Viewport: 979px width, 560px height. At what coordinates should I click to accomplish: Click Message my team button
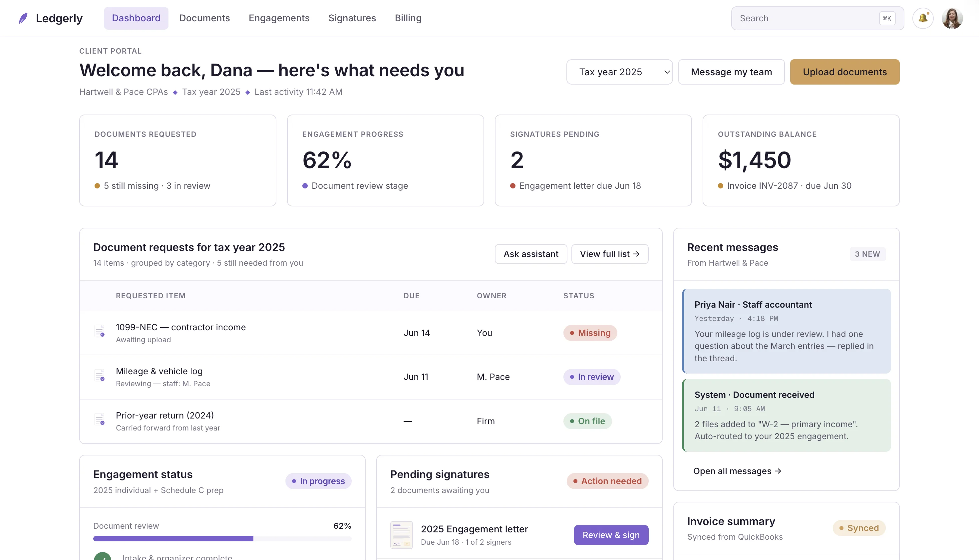[x=731, y=72]
